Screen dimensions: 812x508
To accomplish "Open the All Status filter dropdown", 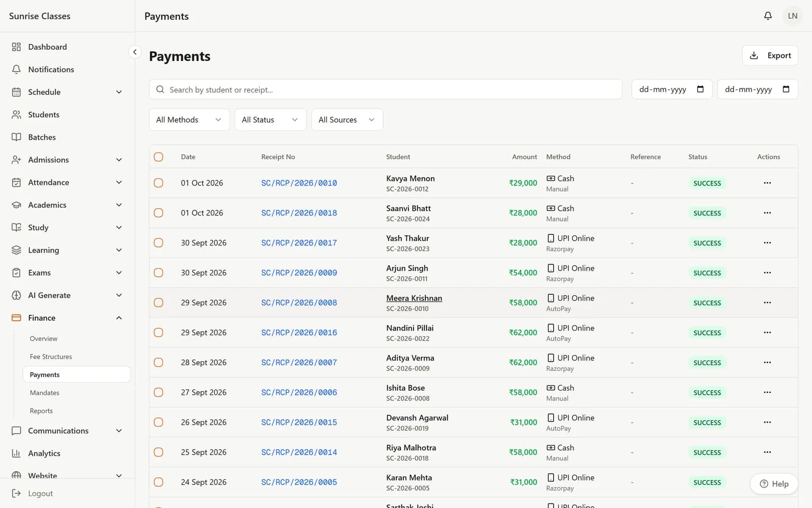I will [x=270, y=120].
